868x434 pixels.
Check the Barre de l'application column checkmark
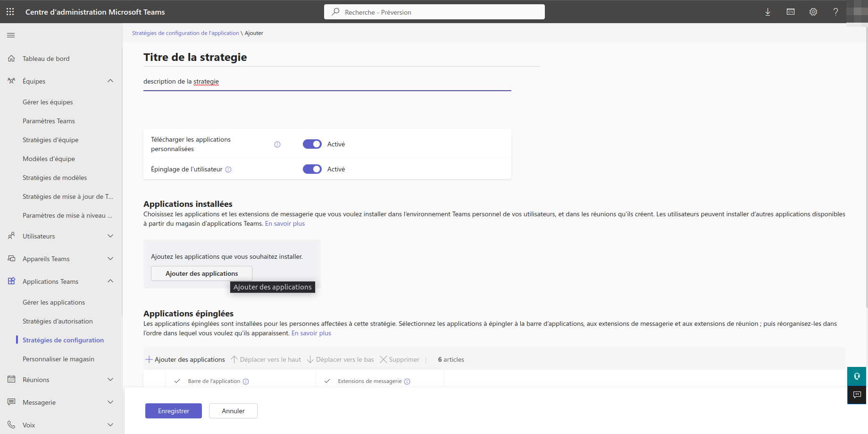177,381
